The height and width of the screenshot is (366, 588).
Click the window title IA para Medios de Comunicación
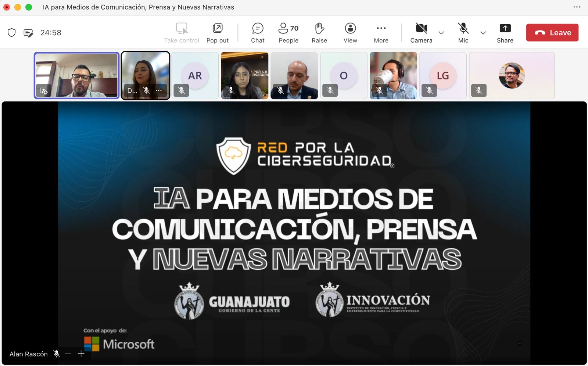pos(139,7)
